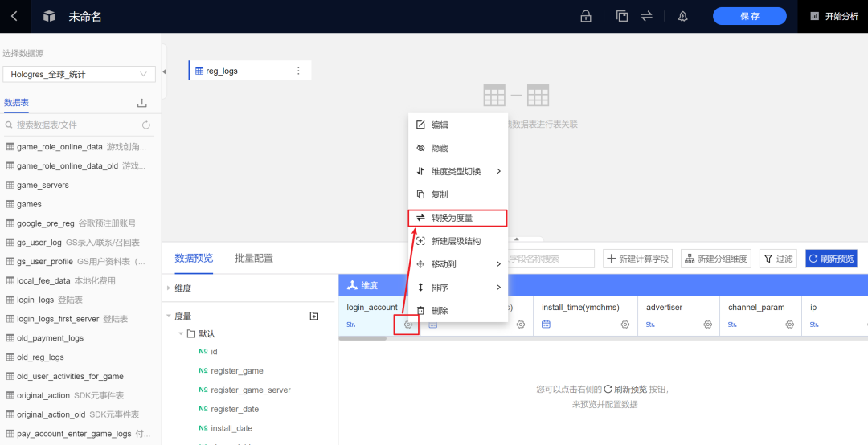Choose 转换为度量 in the context menu
Viewport: 868px width, 445px height.
click(458, 218)
